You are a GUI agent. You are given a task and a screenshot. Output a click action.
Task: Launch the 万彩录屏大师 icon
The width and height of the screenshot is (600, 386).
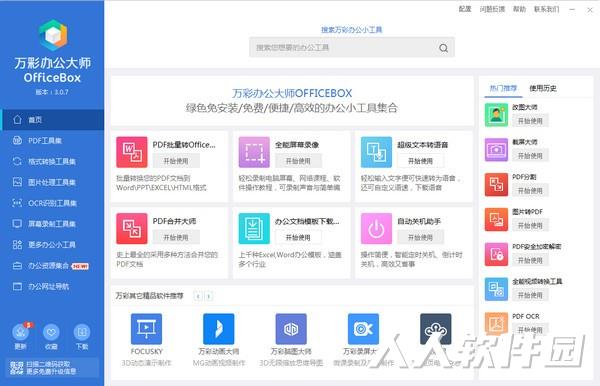(363, 329)
